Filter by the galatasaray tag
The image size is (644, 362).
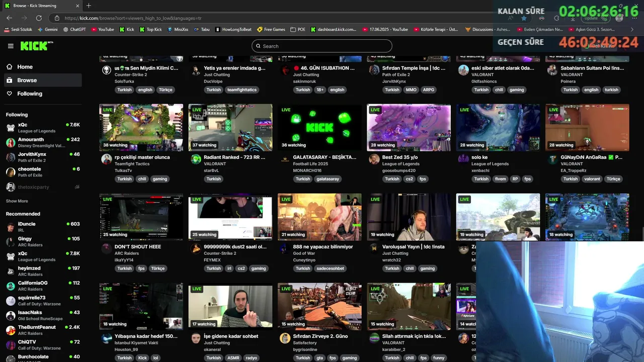click(328, 179)
